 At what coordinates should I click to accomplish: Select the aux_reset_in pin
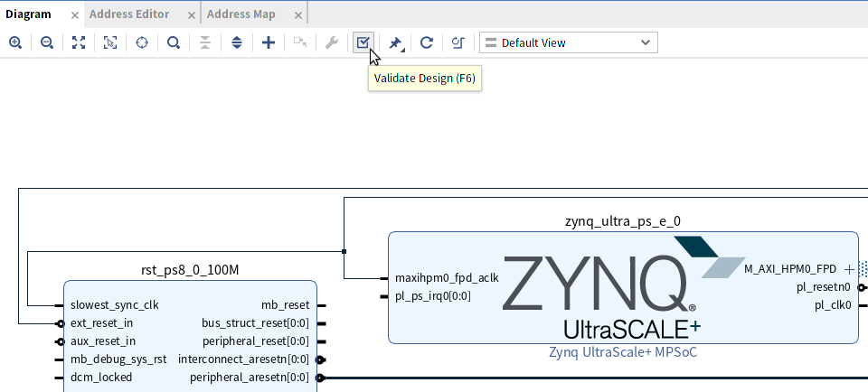103,341
